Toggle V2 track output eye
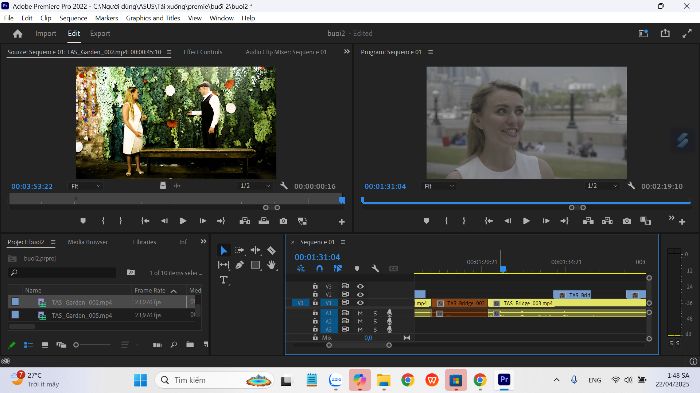The width and height of the screenshot is (700, 393). (360, 294)
